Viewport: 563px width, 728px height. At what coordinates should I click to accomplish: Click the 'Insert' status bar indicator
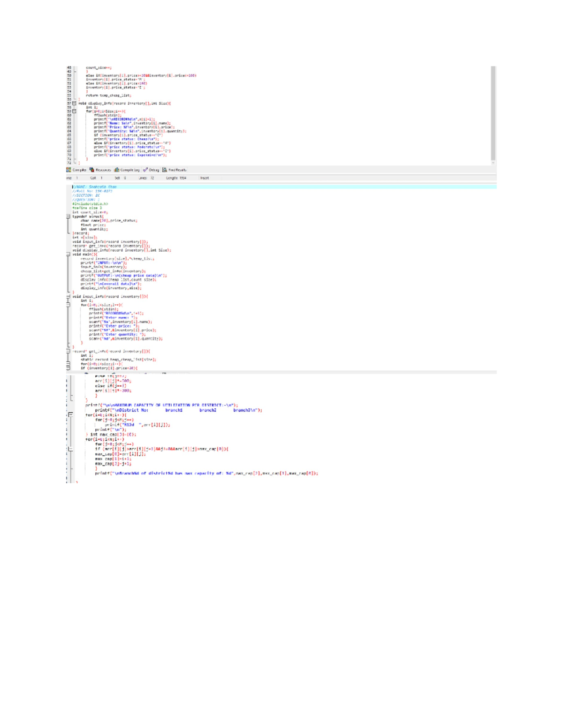click(x=205, y=178)
